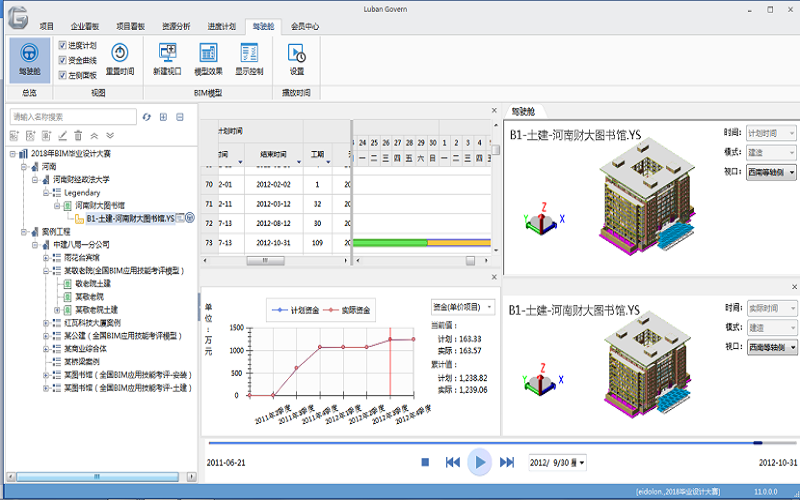Image resolution: width=800 pixels, height=500 pixels.
Task: Switch to the 项目看板 ribbon tab
Action: click(130, 26)
